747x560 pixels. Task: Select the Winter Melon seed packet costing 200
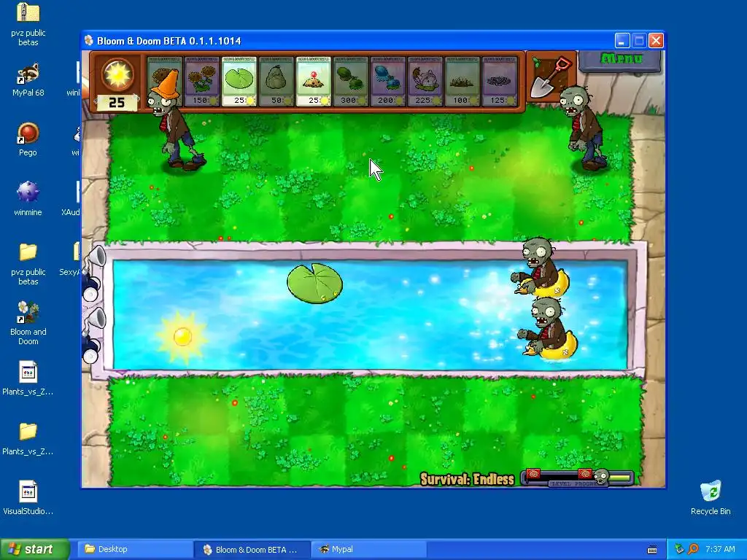coord(388,82)
